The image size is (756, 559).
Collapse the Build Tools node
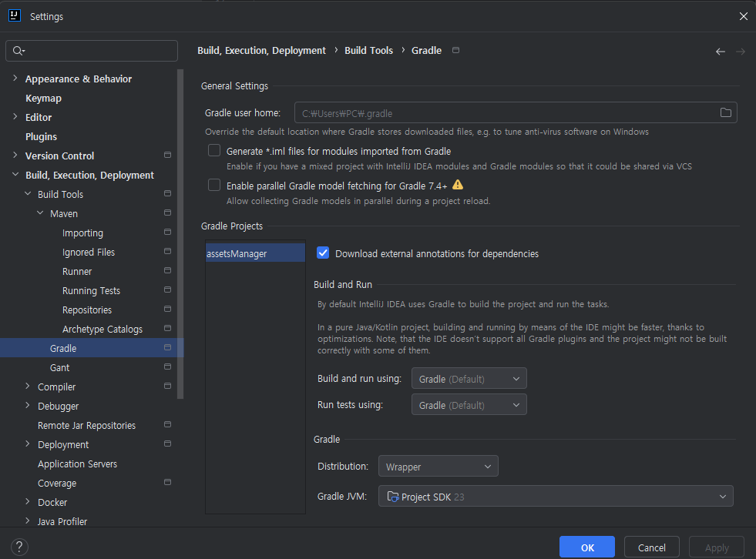(28, 194)
